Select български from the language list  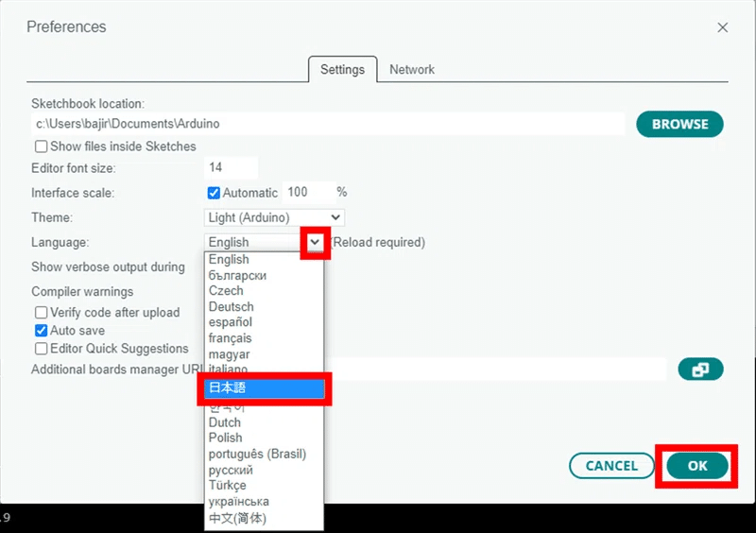tap(264, 275)
